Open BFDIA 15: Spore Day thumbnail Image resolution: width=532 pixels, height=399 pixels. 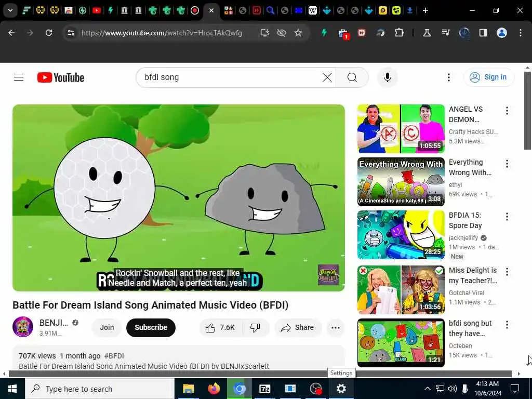tap(401, 235)
